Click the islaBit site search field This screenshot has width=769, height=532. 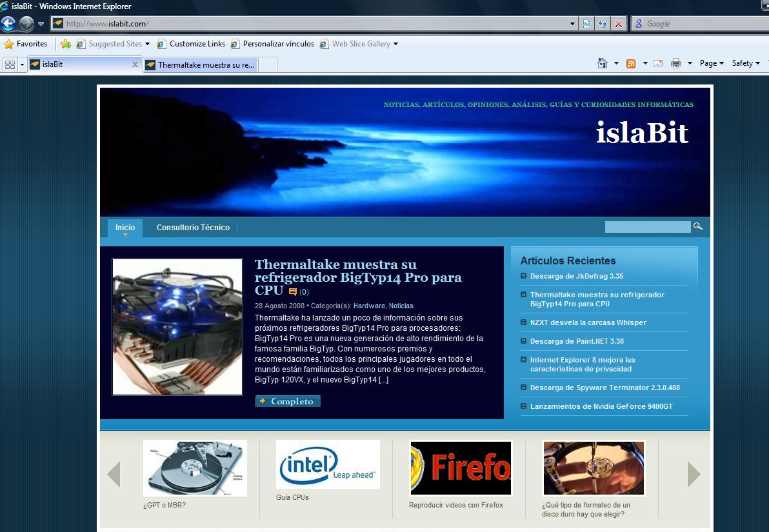tap(647, 226)
